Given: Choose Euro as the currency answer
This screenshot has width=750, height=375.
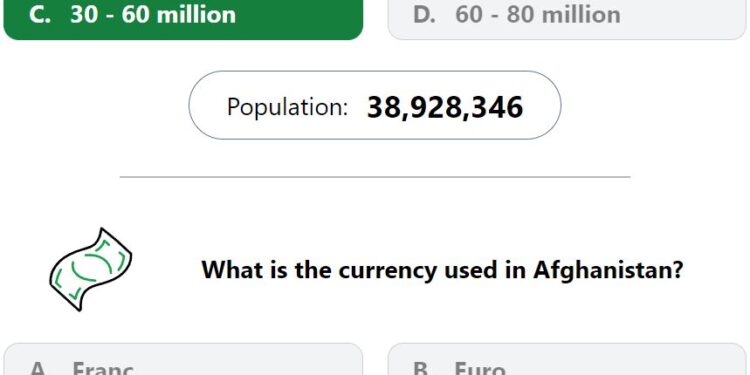Looking at the screenshot, I should pos(567,359).
